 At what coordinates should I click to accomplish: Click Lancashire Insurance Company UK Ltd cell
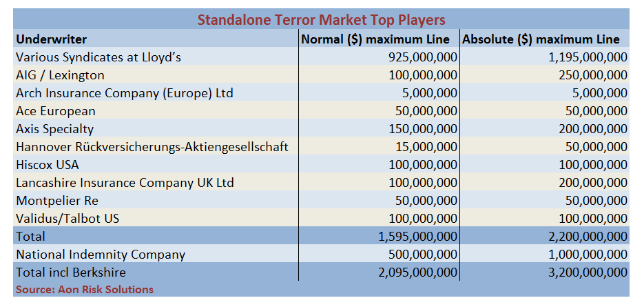pyautogui.click(x=125, y=182)
